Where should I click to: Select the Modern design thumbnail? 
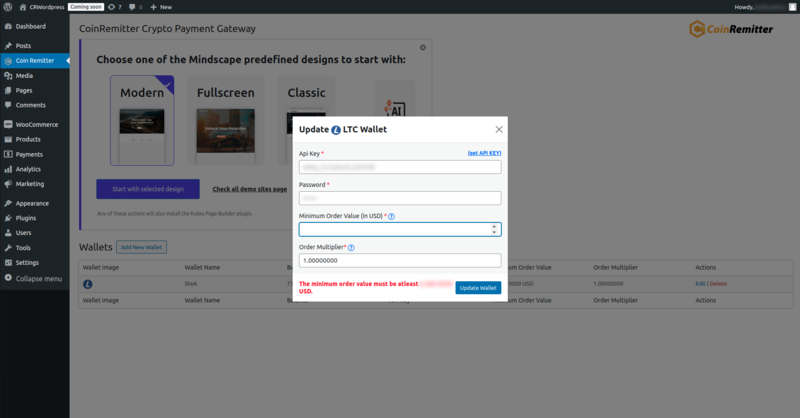142,120
